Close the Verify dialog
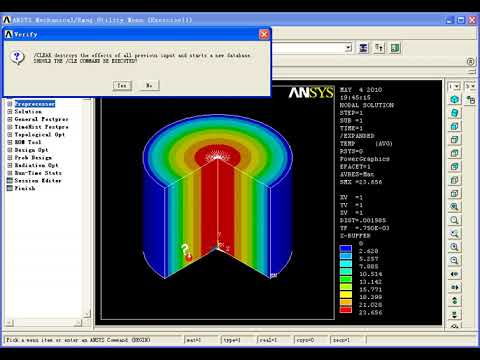The width and height of the screenshot is (480, 360). coord(264,34)
